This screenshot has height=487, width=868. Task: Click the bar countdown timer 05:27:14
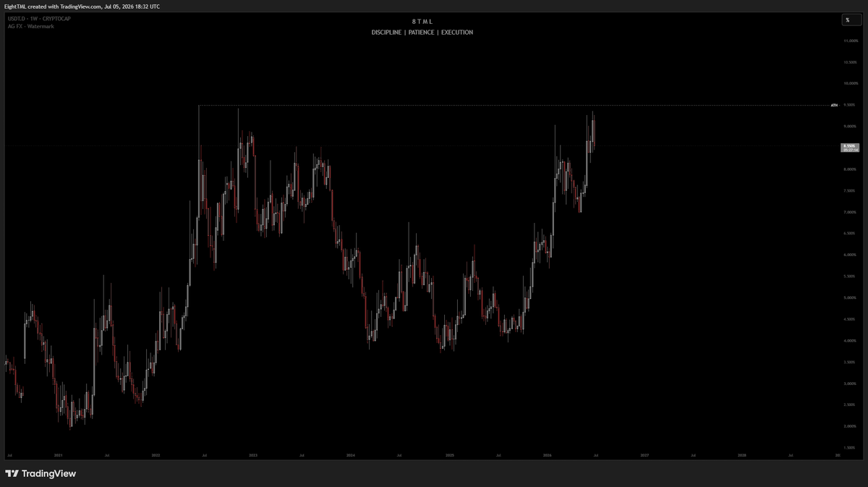point(850,150)
